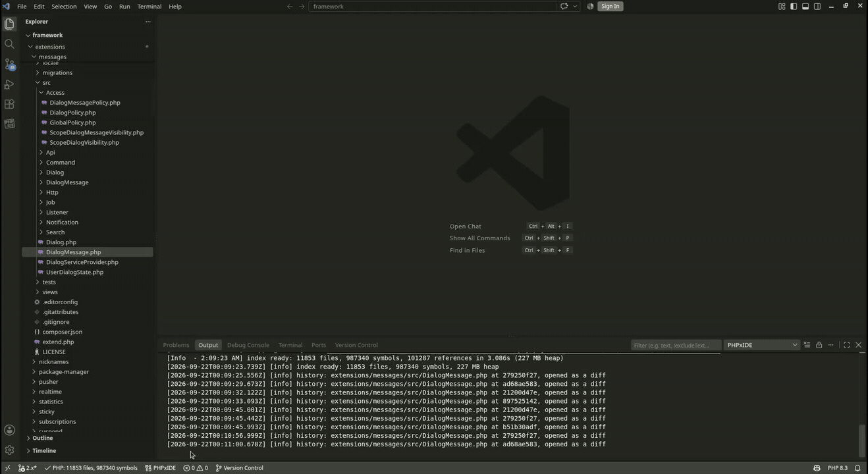
Task: Open the Search view in activity bar
Action: [9, 44]
